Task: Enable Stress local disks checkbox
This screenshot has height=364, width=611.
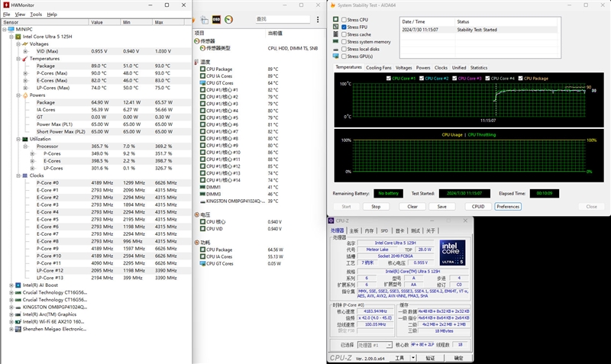Action: [x=344, y=49]
